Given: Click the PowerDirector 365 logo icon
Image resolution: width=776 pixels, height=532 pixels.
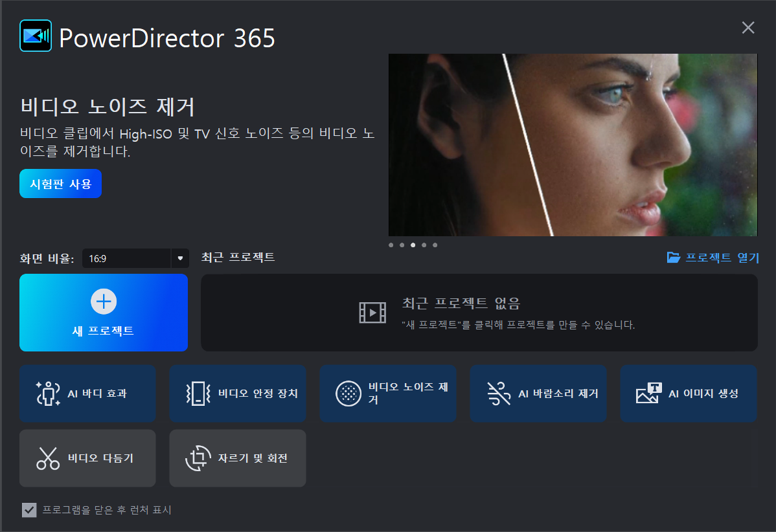Looking at the screenshot, I should click(x=36, y=36).
